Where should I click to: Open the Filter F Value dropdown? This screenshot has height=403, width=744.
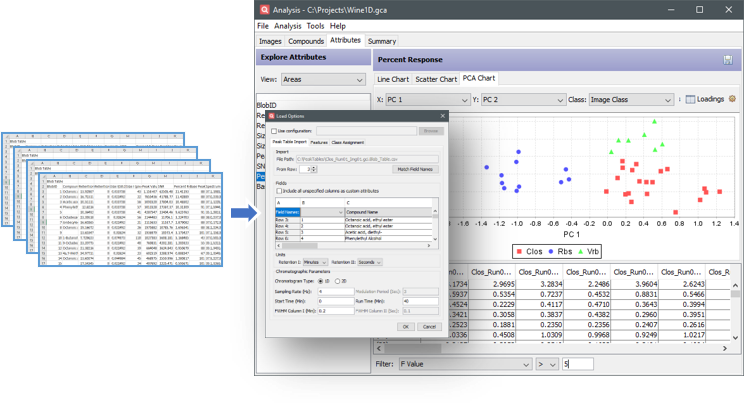pyautogui.click(x=465, y=364)
